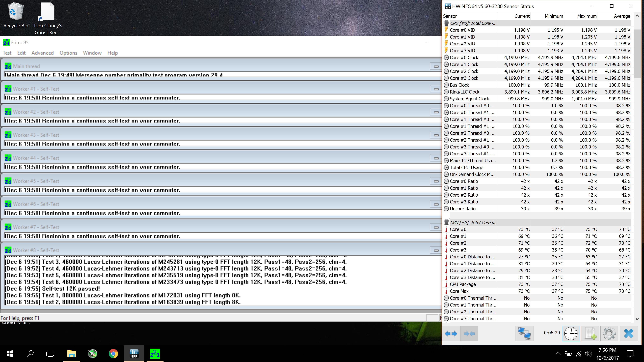Open the Prime95 Options menu
The height and width of the screenshot is (362, 644).
pyautogui.click(x=68, y=53)
